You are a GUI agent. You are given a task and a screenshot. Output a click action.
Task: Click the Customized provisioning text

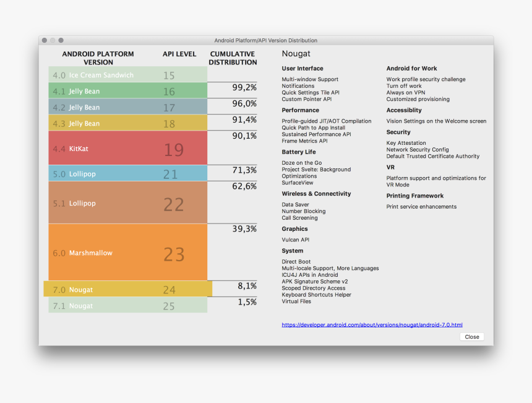coord(418,99)
